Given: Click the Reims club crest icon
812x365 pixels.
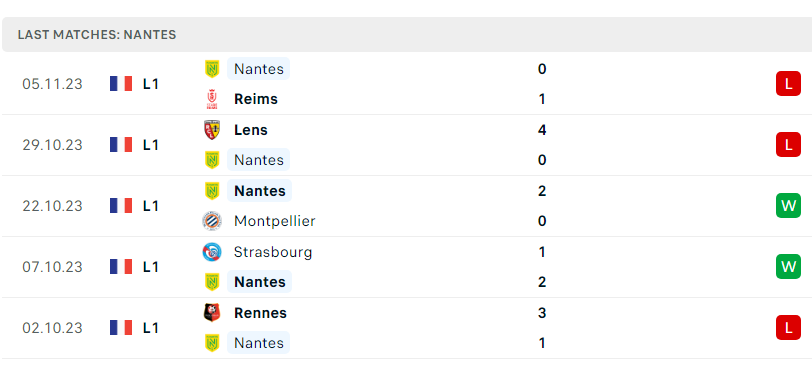Looking at the screenshot, I should pos(212,99).
